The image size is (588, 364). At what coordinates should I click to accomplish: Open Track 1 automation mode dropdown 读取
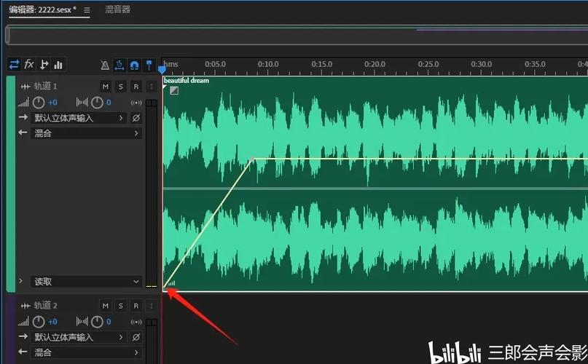[87, 282]
